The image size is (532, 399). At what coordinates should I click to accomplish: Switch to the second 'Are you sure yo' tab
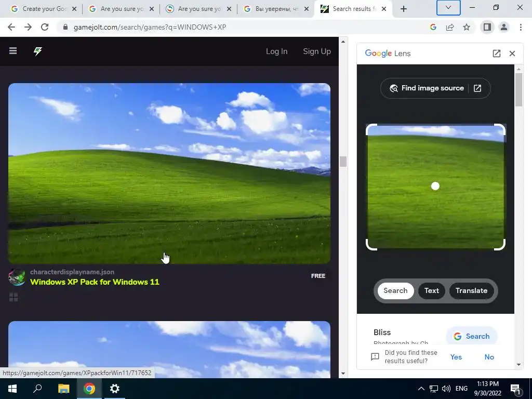[121, 9]
